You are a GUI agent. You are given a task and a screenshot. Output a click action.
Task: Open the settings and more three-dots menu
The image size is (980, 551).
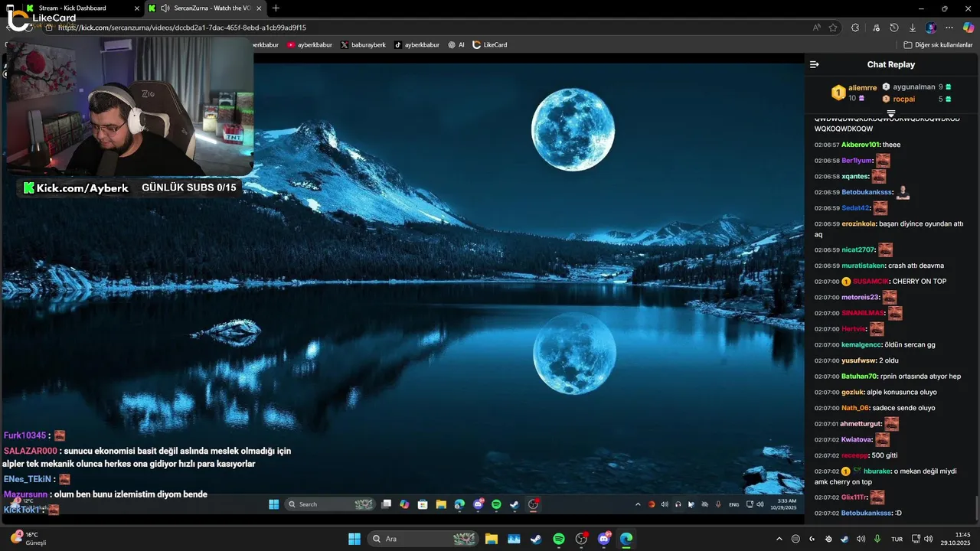coord(949,28)
